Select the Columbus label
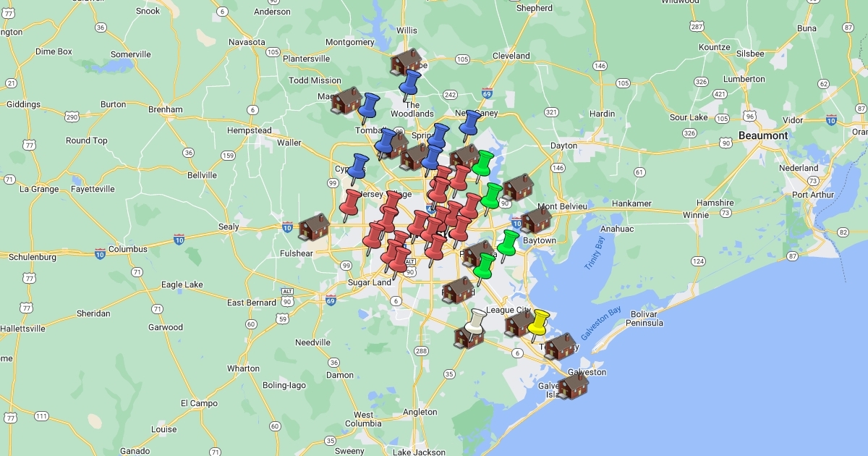 pyautogui.click(x=128, y=249)
